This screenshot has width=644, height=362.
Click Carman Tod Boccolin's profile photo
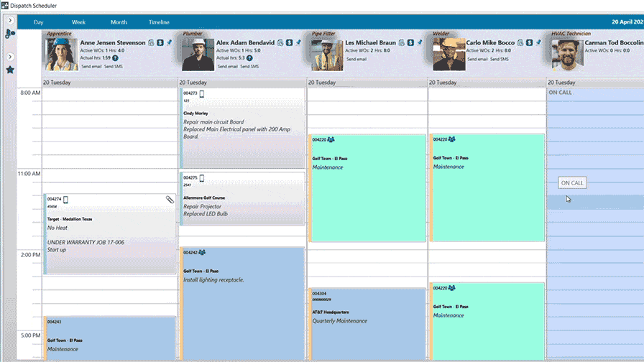(568, 55)
